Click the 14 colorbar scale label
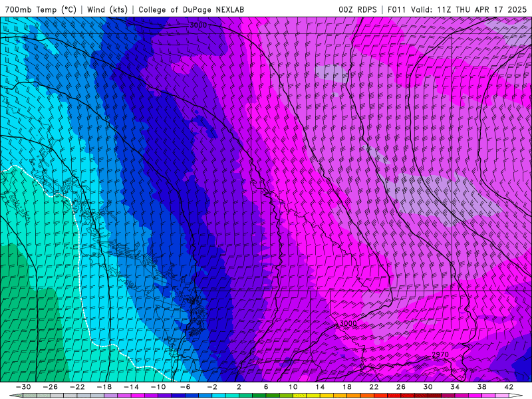Screen dimensions: 532x399 tap(320, 387)
